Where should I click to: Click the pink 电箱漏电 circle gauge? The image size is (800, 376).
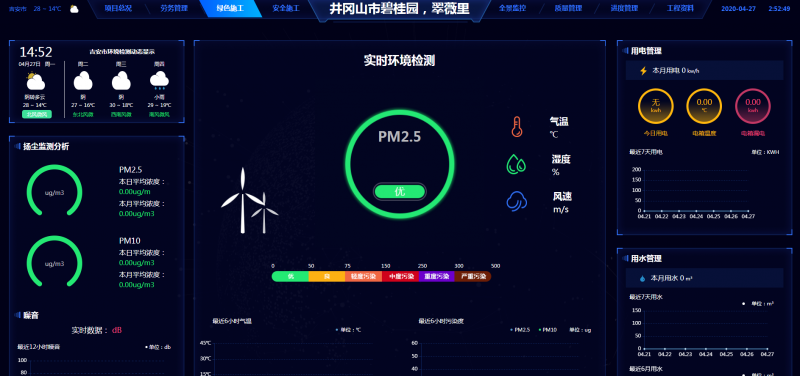click(753, 106)
